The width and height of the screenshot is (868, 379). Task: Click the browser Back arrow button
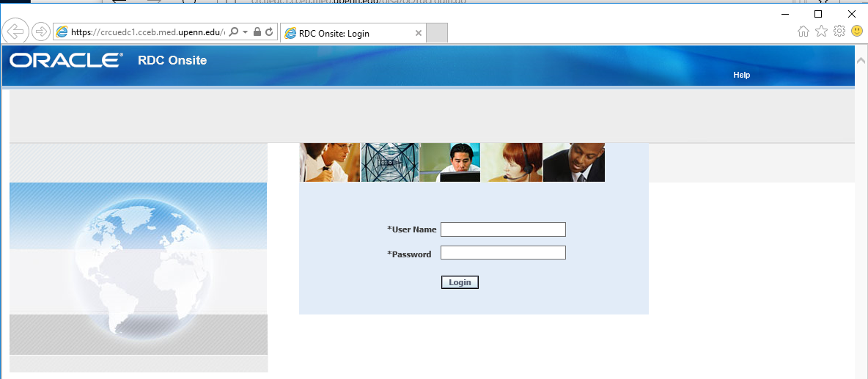click(x=15, y=32)
